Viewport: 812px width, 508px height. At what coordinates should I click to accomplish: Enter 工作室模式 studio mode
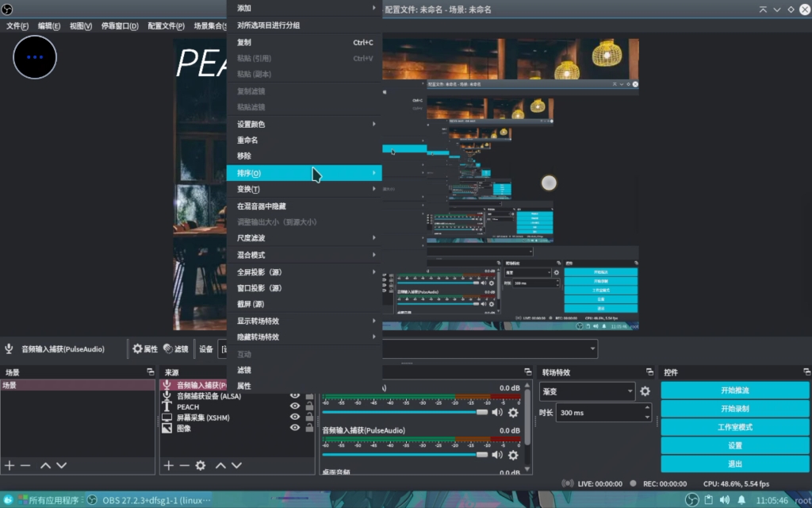click(733, 427)
